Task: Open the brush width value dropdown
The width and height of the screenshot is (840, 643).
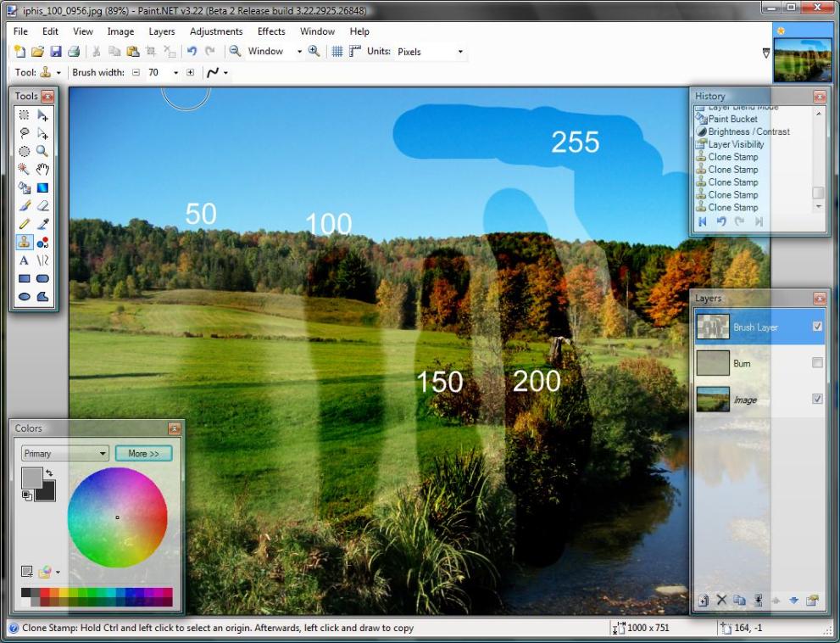Action: [x=175, y=73]
